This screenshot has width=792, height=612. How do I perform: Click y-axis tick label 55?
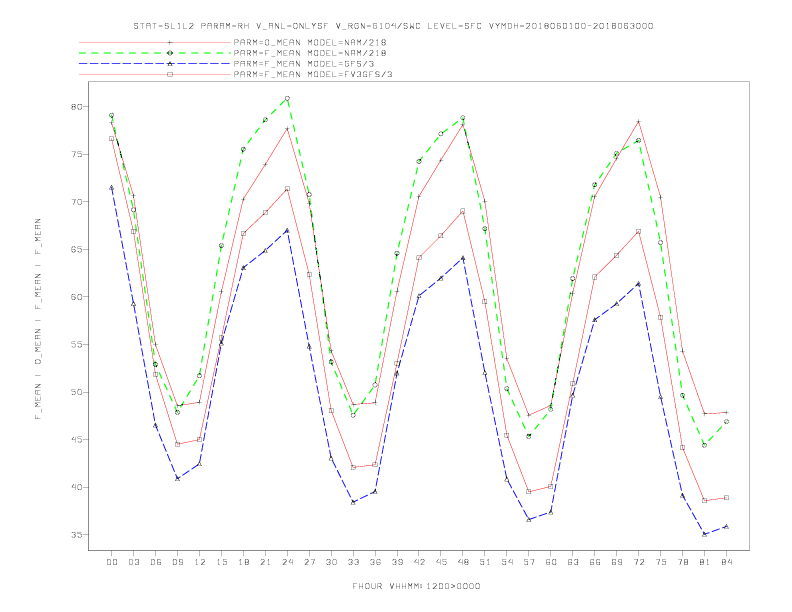76,344
